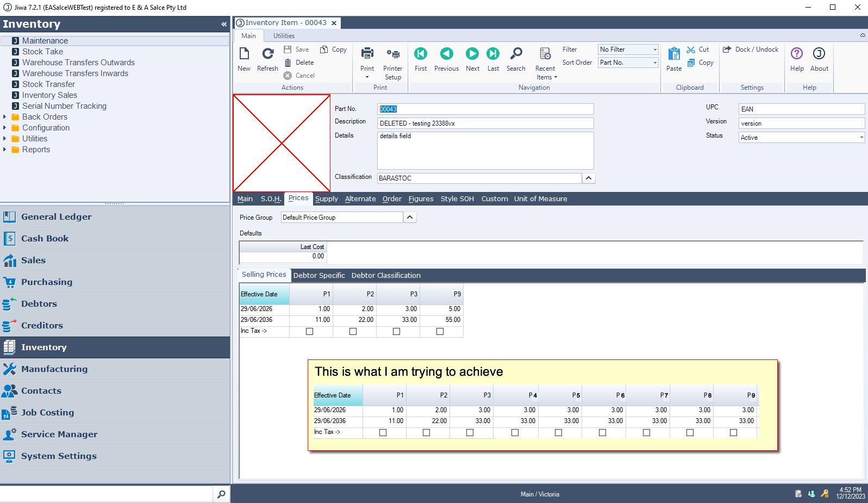Viewport: 868px width, 503px height.
Task: Click the Refresh icon in Actions
Action: (x=267, y=54)
